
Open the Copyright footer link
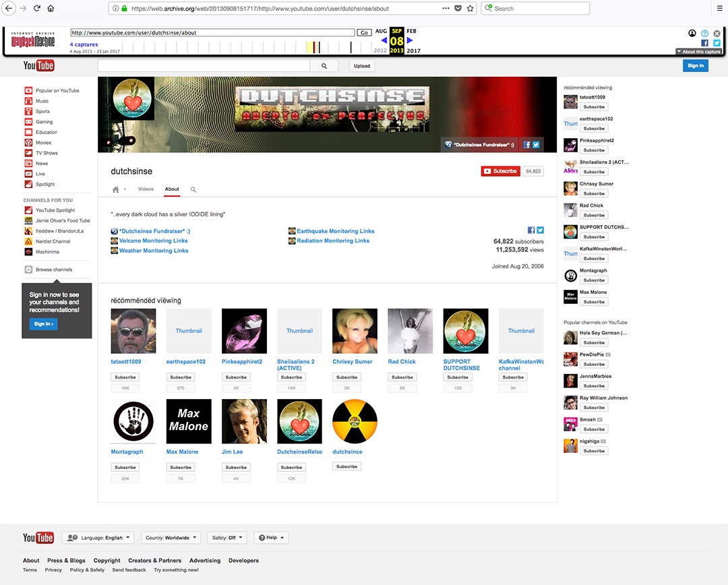point(107,561)
